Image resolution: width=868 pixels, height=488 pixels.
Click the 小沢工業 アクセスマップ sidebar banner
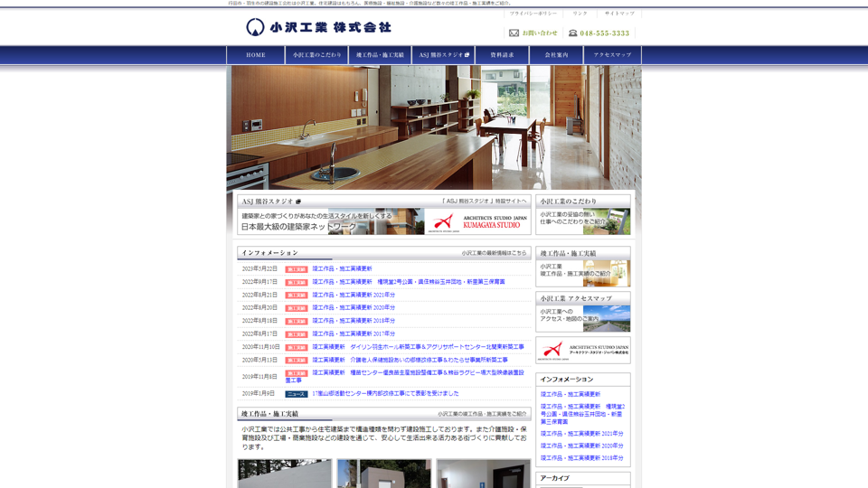point(582,313)
